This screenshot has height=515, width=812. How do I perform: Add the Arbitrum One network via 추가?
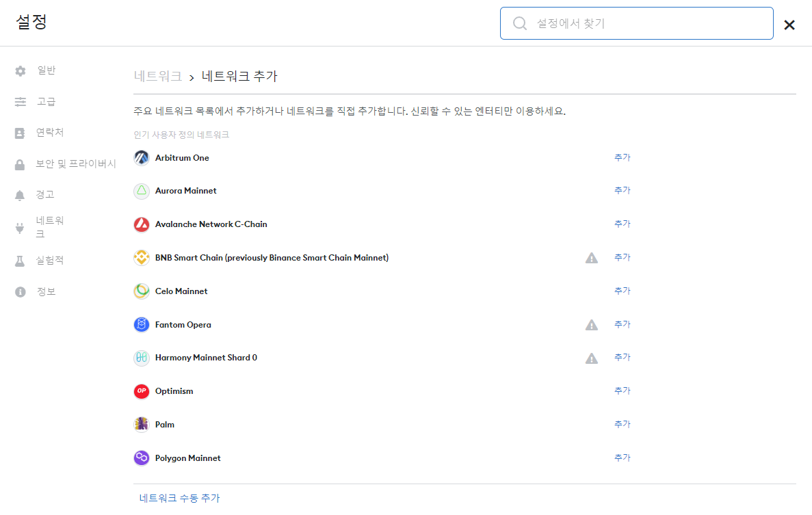622,157
